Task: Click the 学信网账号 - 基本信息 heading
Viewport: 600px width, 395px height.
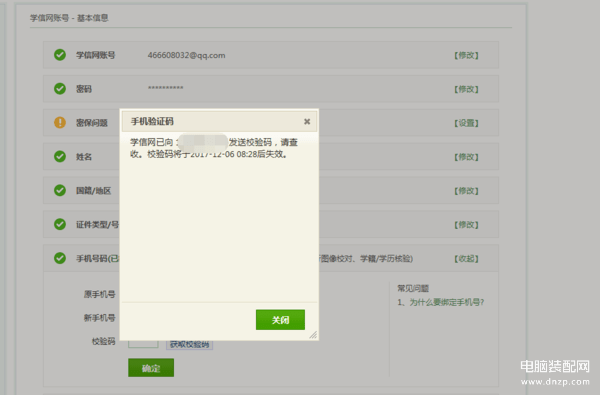Action: 69,18
